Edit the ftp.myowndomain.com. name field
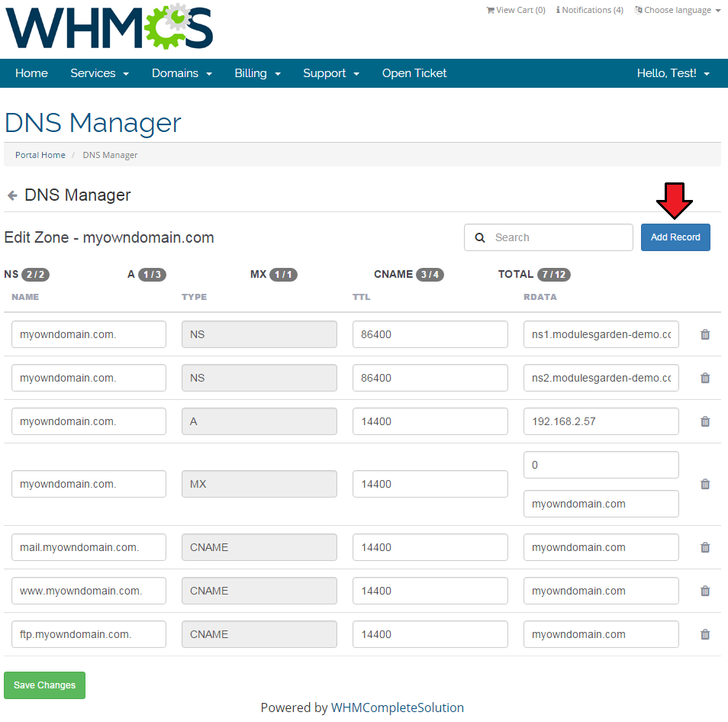 tap(89, 634)
